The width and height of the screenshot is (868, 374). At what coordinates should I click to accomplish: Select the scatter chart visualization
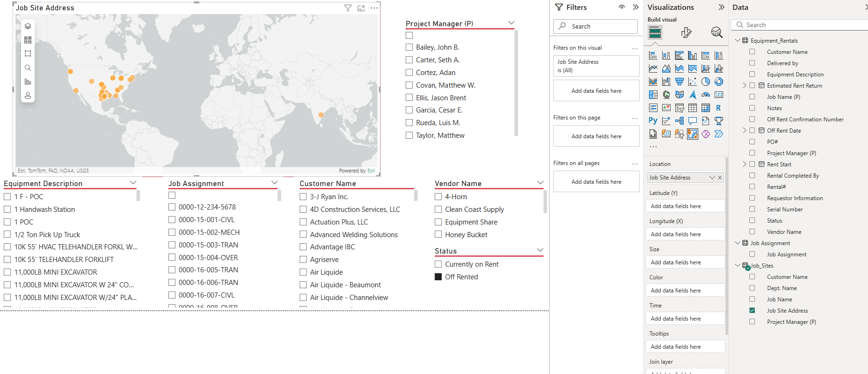pos(693,82)
